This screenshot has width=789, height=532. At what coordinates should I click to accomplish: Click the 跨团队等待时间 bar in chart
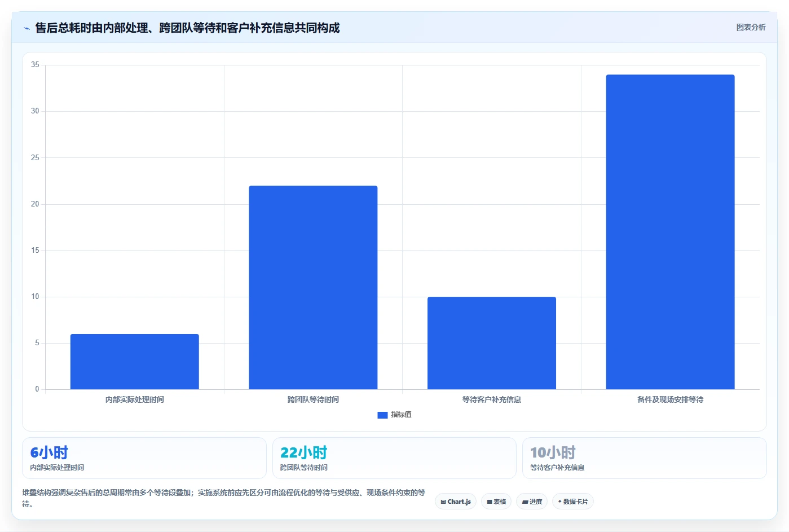313,288
